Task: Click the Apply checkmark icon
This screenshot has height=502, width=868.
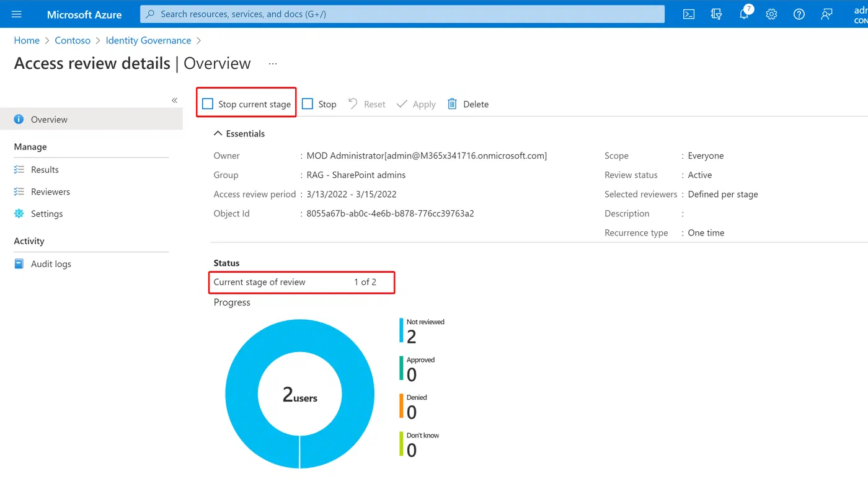Action: coord(402,103)
